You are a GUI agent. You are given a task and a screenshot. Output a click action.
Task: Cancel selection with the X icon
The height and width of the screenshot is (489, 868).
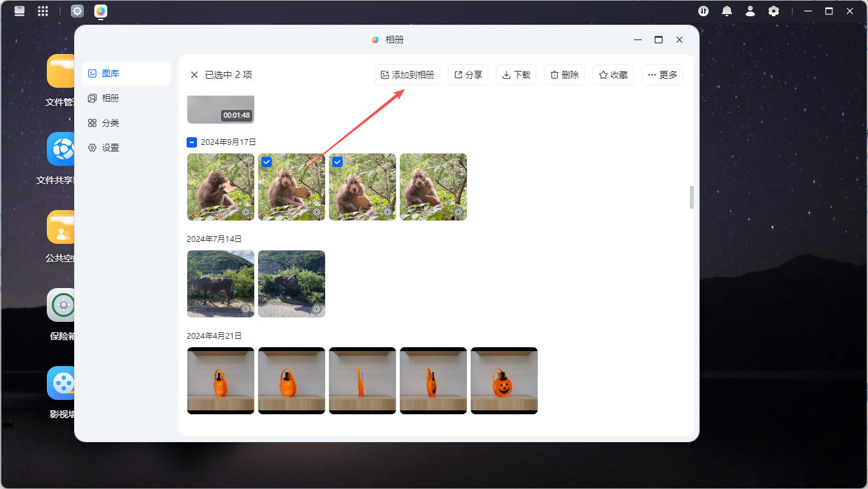pos(194,75)
